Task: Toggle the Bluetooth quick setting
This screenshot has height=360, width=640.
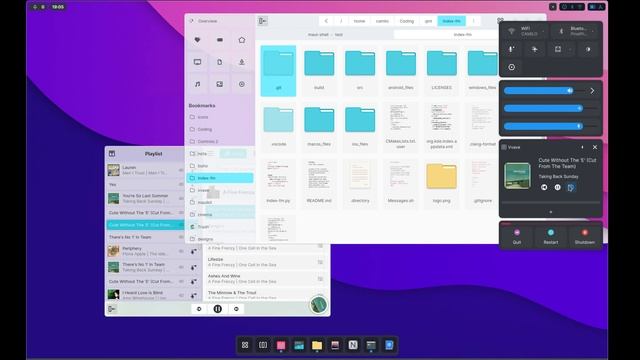Action: [x=573, y=31]
